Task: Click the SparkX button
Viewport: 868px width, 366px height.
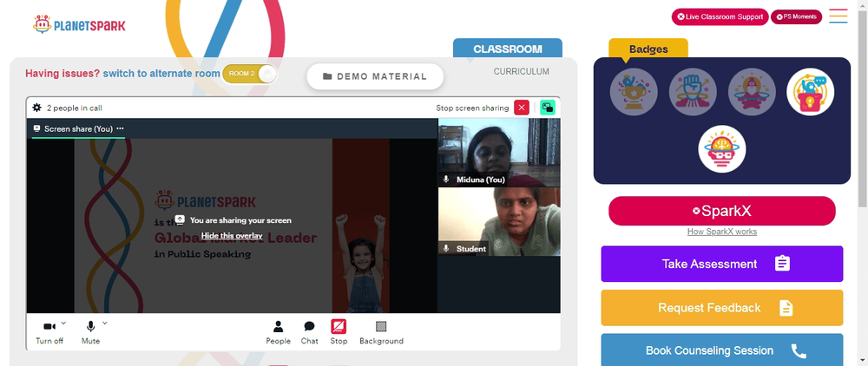Action: (722, 211)
